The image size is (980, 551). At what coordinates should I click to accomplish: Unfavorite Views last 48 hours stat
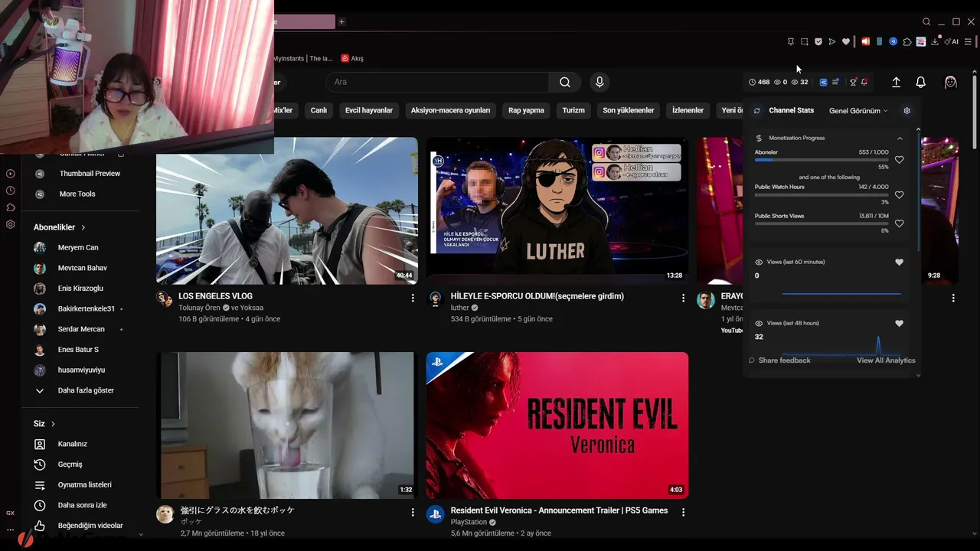tap(900, 323)
